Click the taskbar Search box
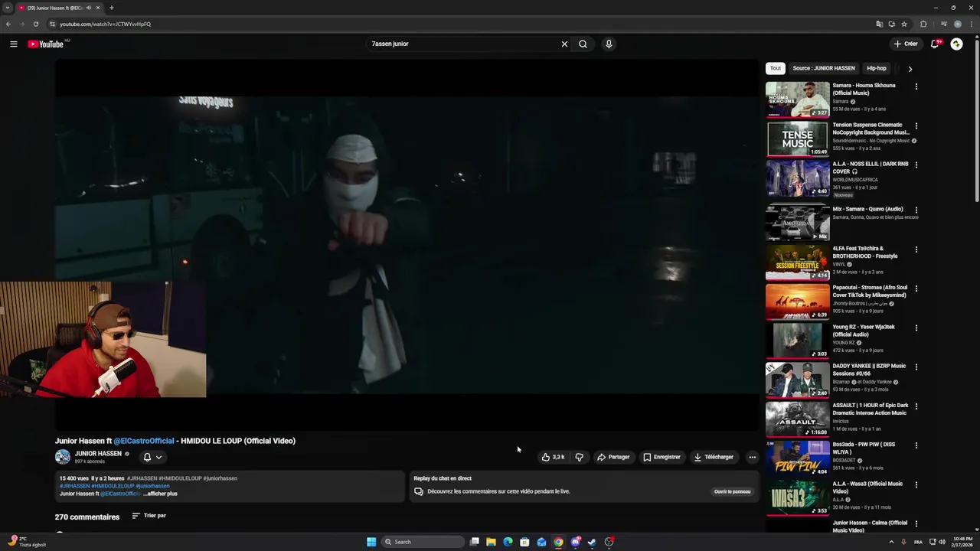 click(423, 542)
